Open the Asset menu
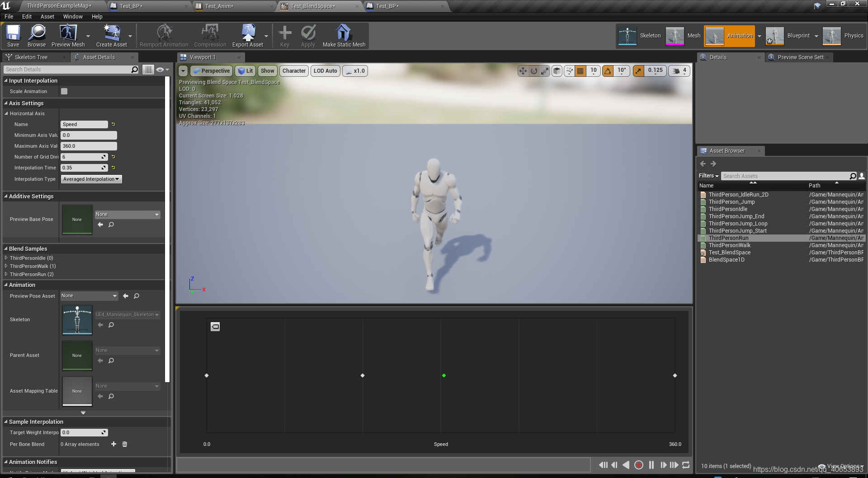 [47, 16]
